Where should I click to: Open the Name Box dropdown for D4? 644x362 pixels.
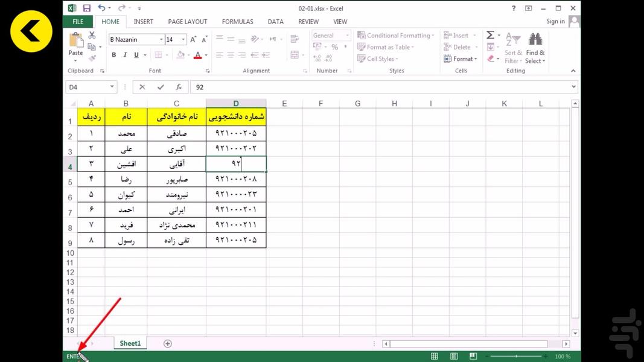coord(112,87)
